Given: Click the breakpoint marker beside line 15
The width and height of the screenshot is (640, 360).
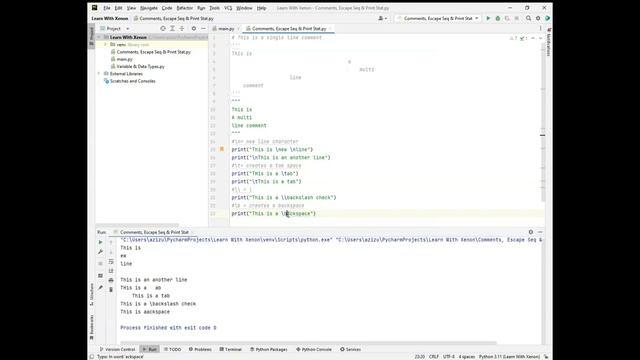Looking at the screenshot, I should pyautogui.click(x=222, y=149).
